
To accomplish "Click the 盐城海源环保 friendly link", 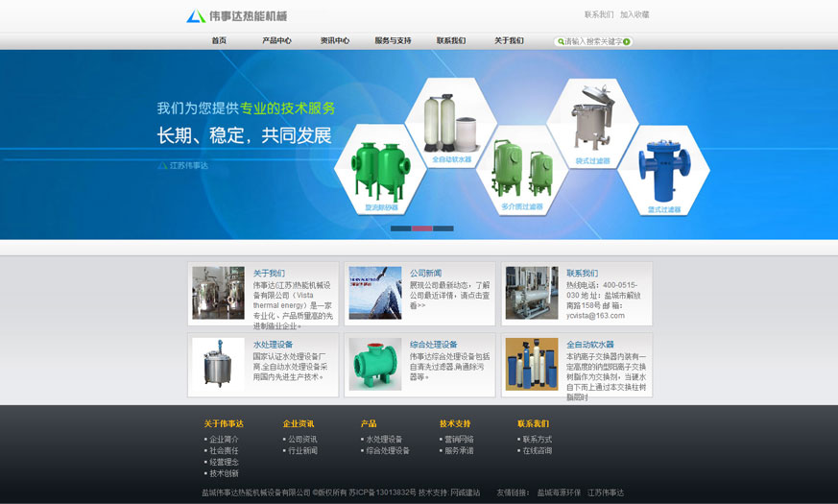I will coord(559,492).
